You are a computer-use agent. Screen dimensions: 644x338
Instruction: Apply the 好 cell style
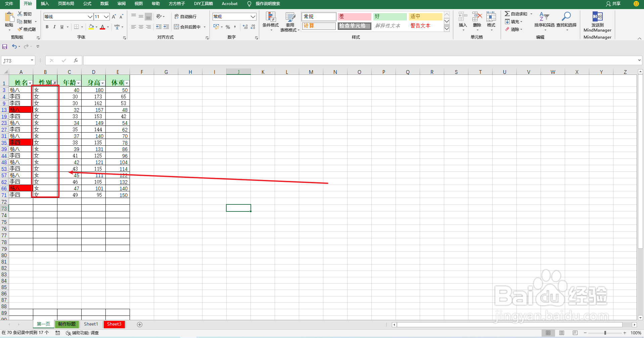[x=390, y=16]
